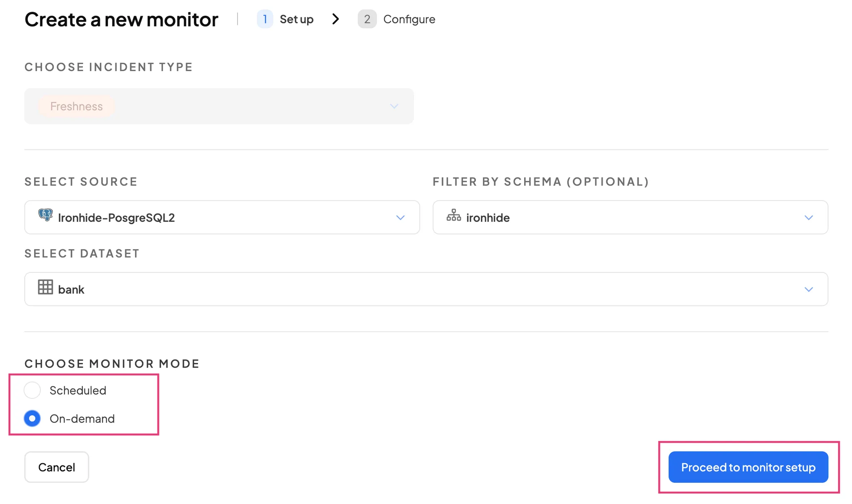Open the Select Source dropdown

click(222, 217)
